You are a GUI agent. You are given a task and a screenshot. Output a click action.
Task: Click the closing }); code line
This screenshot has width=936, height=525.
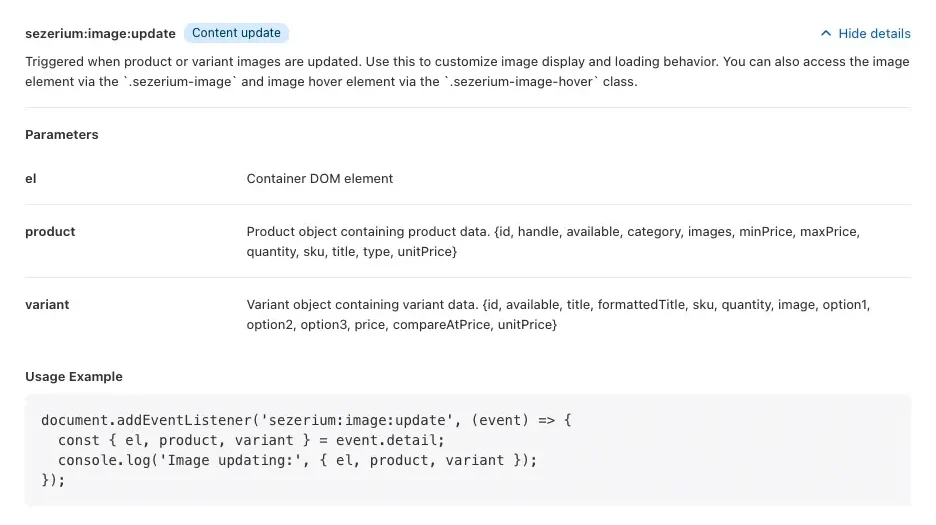tap(53, 480)
